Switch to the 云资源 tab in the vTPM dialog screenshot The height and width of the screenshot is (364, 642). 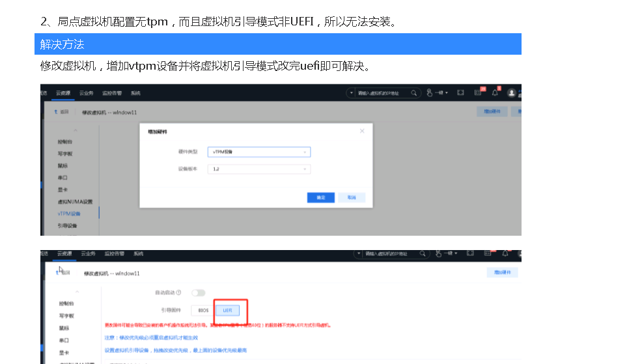pos(63,93)
